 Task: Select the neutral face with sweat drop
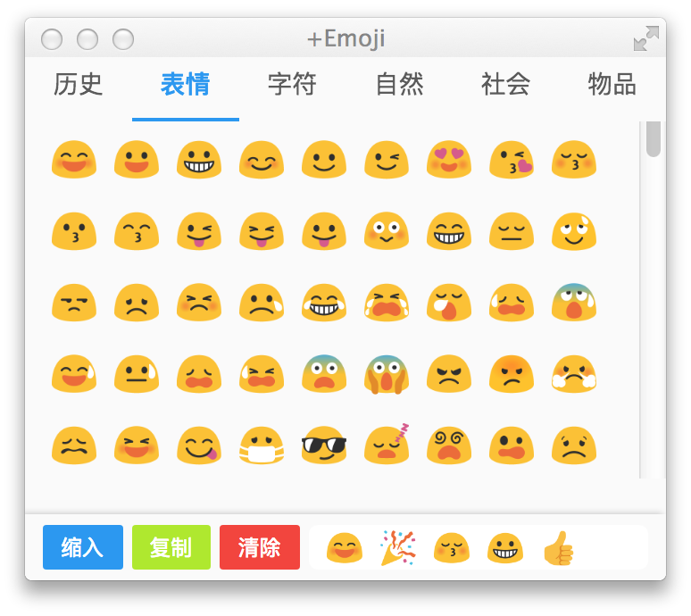click(x=137, y=374)
